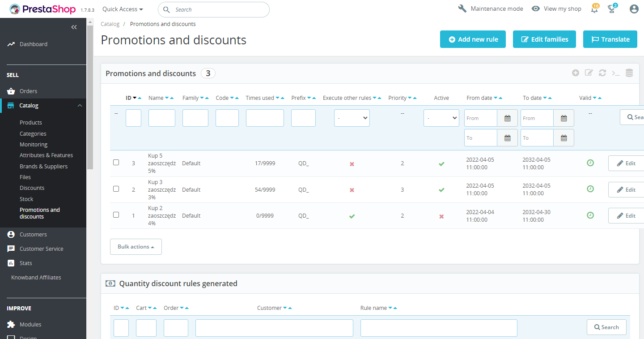Collapse sidebar using double-chevron icon
This screenshot has width=644, height=339.
[x=74, y=27]
